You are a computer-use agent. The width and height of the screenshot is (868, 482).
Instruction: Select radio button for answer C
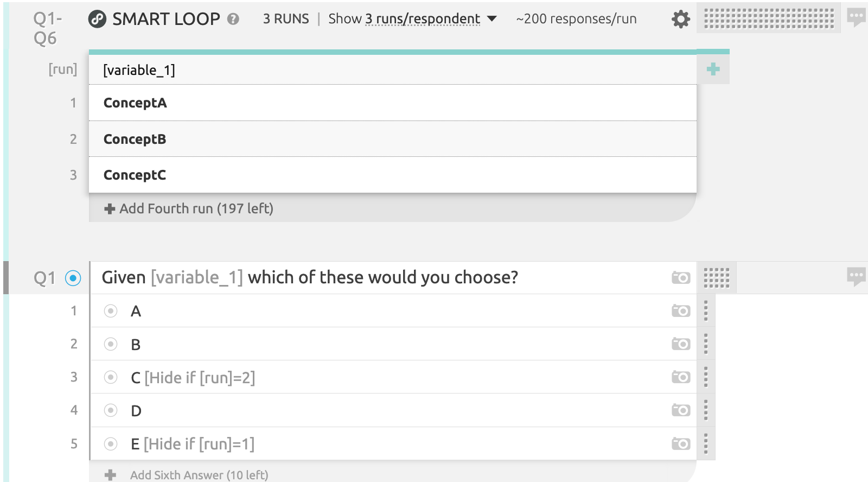[111, 377]
